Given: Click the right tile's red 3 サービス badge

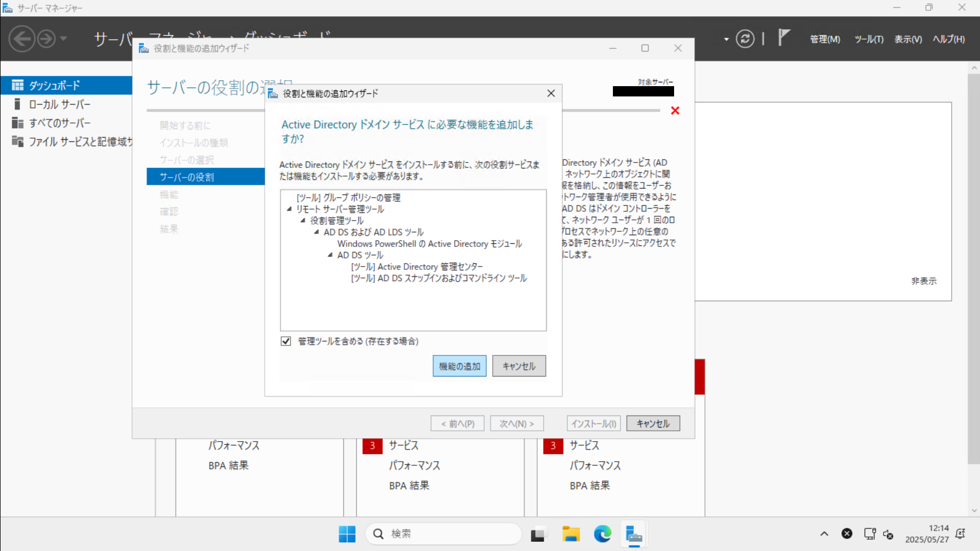Looking at the screenshot, I should coord(553,445).
